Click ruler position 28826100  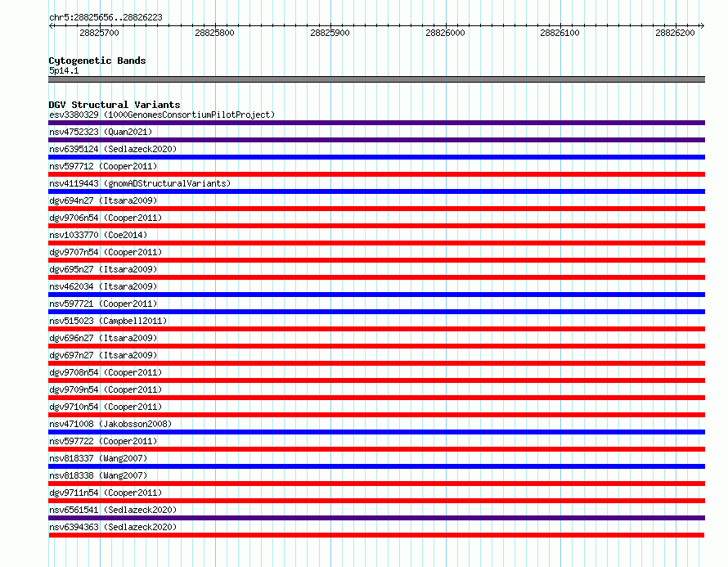click(x=560, y=33)
